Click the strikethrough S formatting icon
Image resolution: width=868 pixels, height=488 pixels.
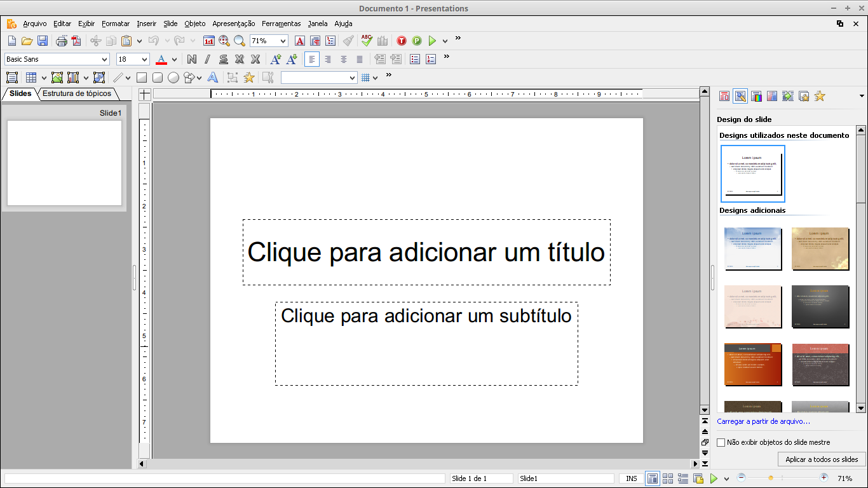224,59
